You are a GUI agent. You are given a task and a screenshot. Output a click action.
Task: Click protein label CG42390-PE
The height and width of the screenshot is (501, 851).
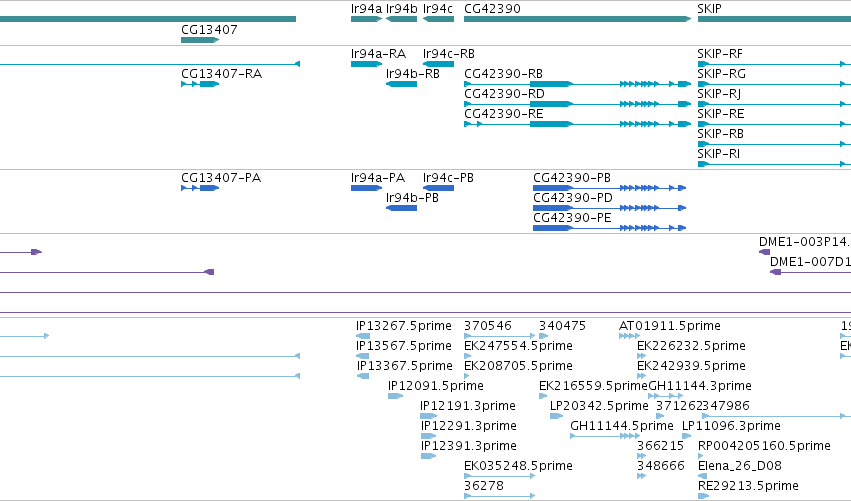[x=572, y=218]
